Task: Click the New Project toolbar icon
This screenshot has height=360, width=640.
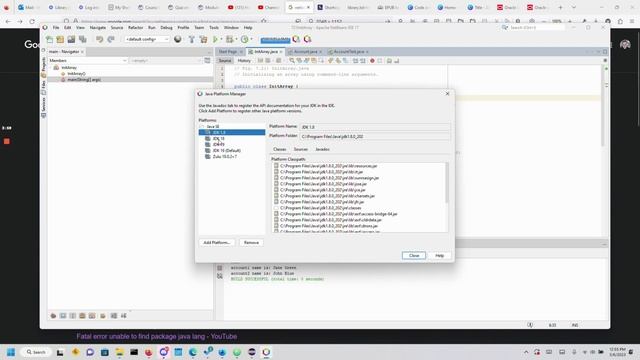Action: [60, 39]
